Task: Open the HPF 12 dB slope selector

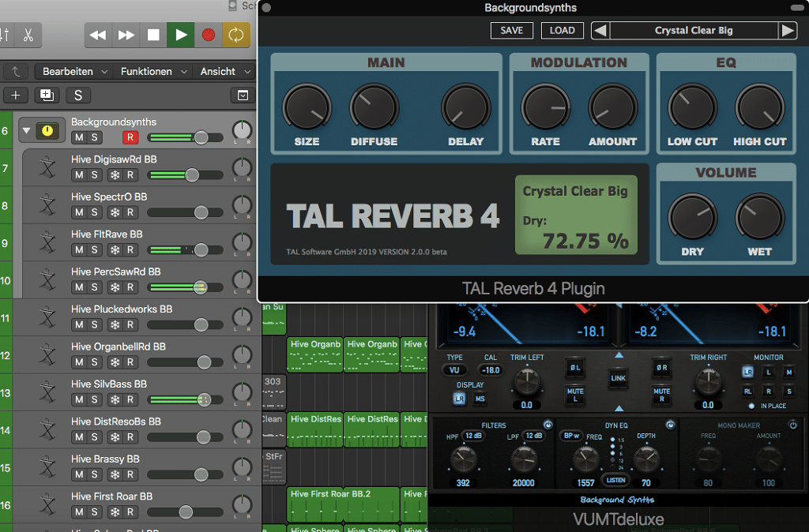Action: pyautogui.click(x=473, y=436)
